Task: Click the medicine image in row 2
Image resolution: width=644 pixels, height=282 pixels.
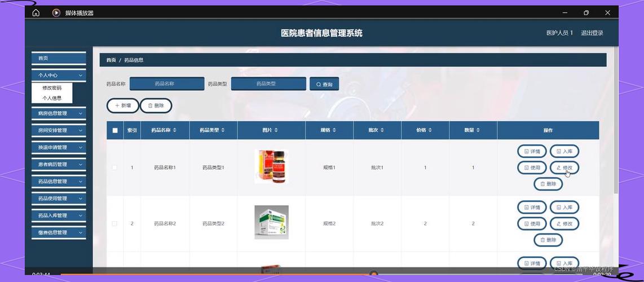Action: pos(271,222)
